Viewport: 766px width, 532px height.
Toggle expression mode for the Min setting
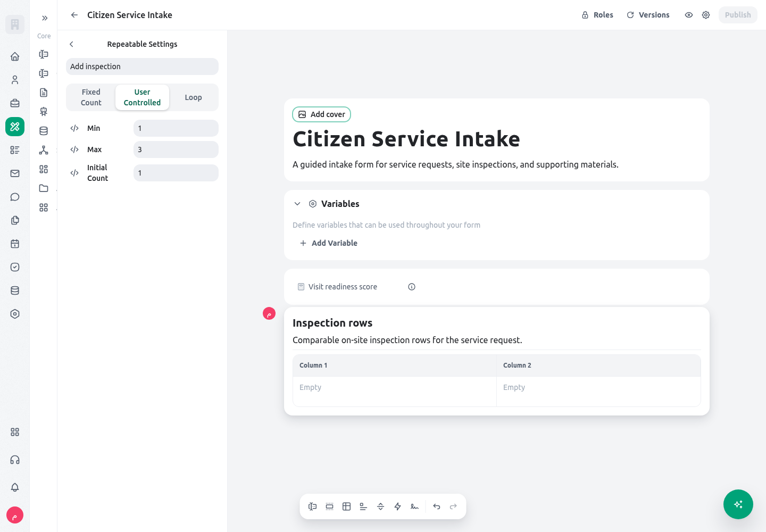coord(74,128)
